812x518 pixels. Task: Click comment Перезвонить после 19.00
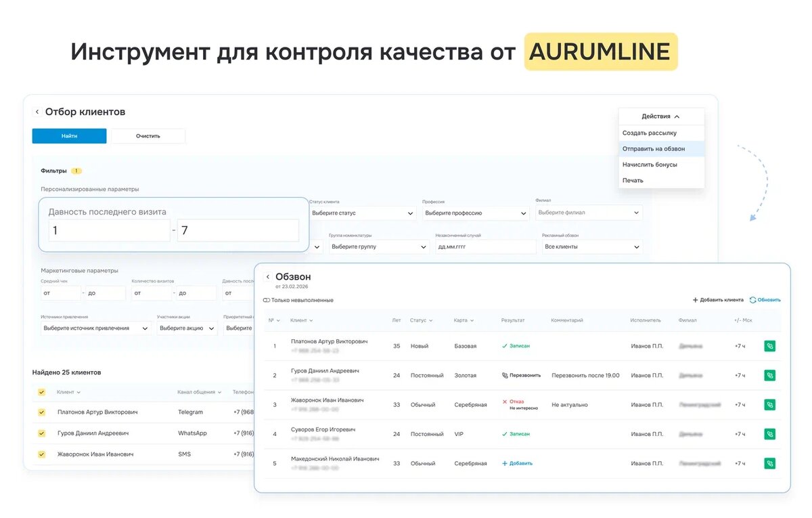585,375
